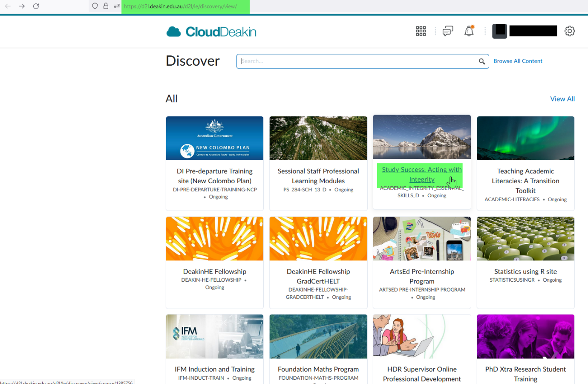Open Sessional Staff Professional Learning Modules title

(x=318, y=176)
